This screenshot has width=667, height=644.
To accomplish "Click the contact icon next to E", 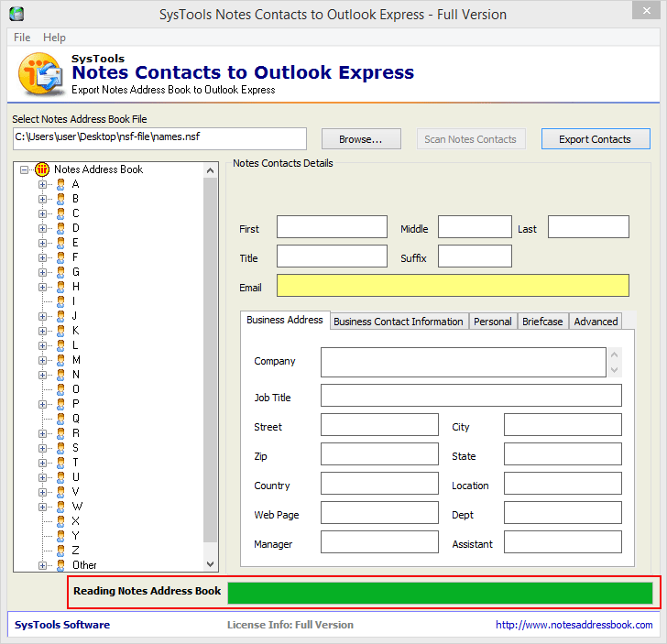I will click(60, 243).
